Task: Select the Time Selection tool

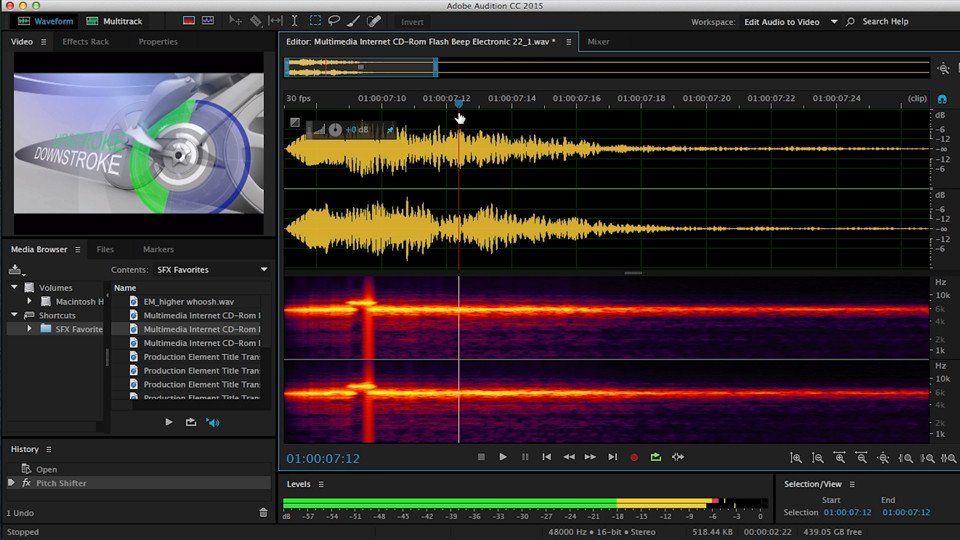Action: (x=295, y=21)
